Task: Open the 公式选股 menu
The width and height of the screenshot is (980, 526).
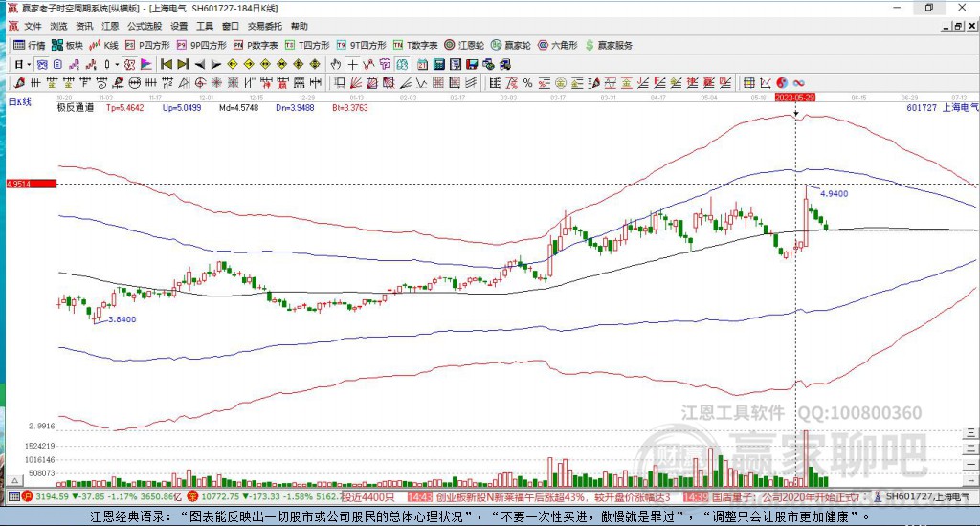Action: coord(145,26)
